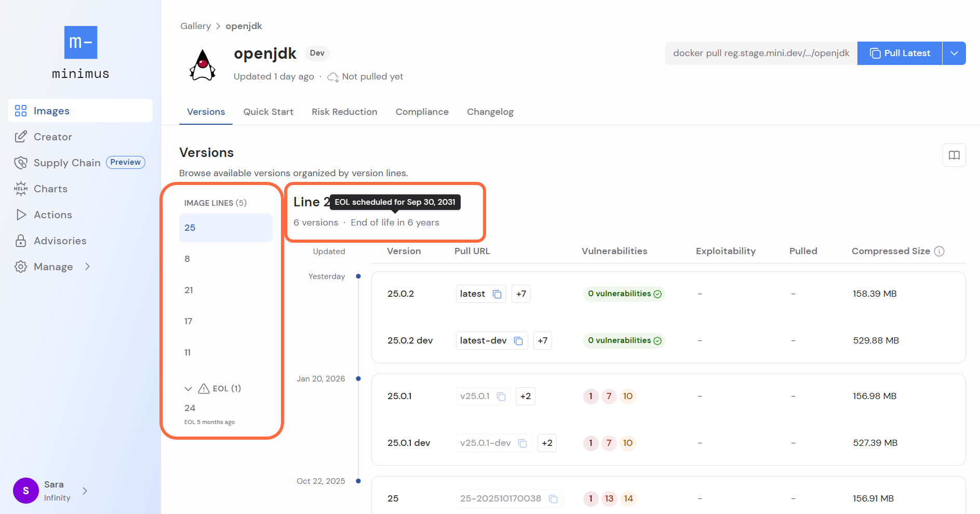Click the Dev badge next to openjdk
Screen dimensions: 980x514
click(x=317, y=54)
